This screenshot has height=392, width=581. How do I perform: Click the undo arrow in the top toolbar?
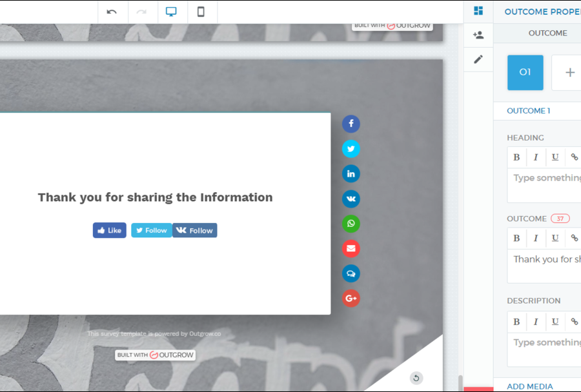(x=112, y=12)
